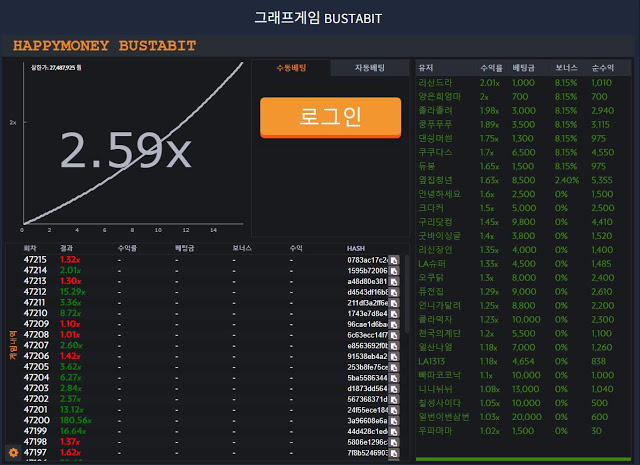
Task: Switch to the 수동베팅 tab
Action: coord(291,68)
